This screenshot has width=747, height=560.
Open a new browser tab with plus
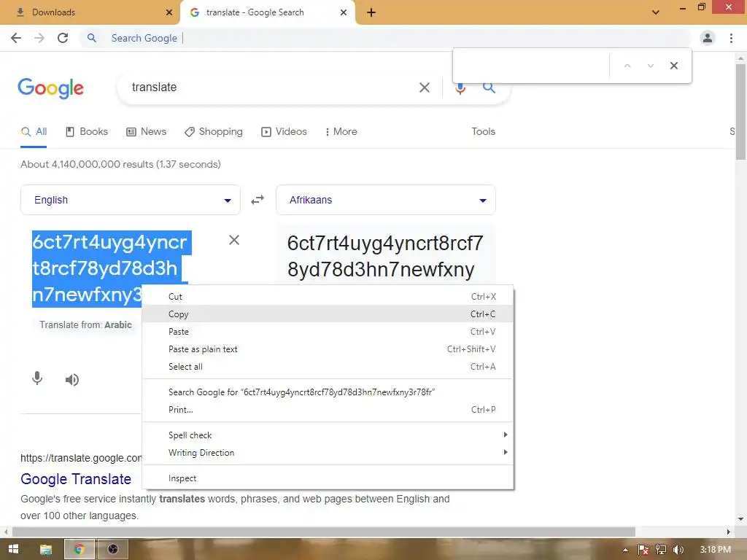point(371,12)
